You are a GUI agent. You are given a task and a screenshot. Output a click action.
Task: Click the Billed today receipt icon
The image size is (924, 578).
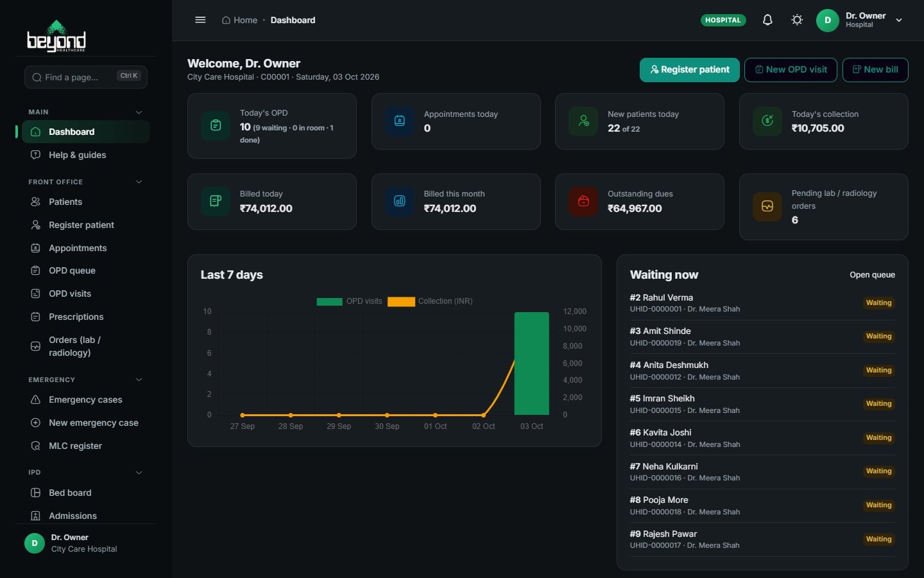216,201
